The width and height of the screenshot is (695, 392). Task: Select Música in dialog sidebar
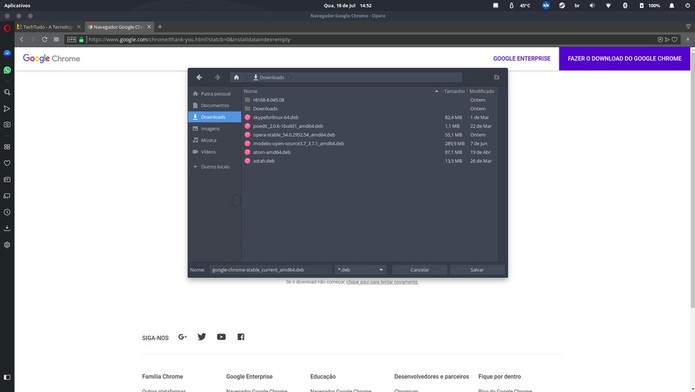pyautogui.click(x=215, y=140)
